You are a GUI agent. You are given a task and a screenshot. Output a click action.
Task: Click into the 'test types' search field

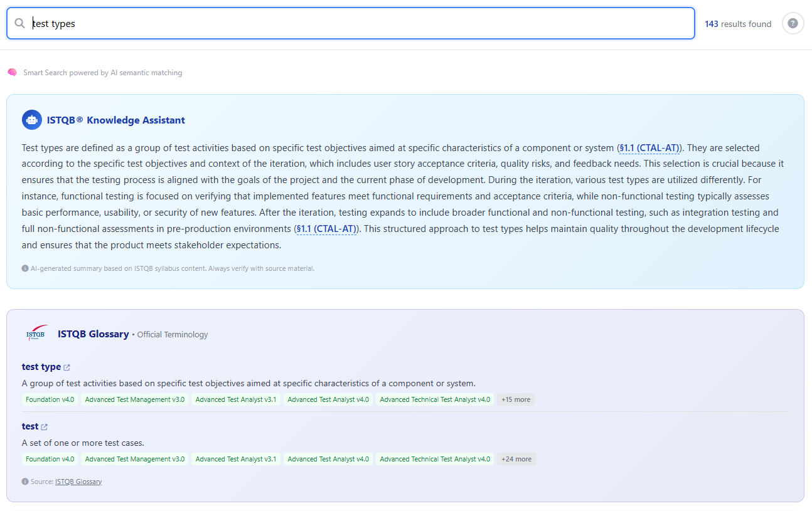(x=351, y=23)
